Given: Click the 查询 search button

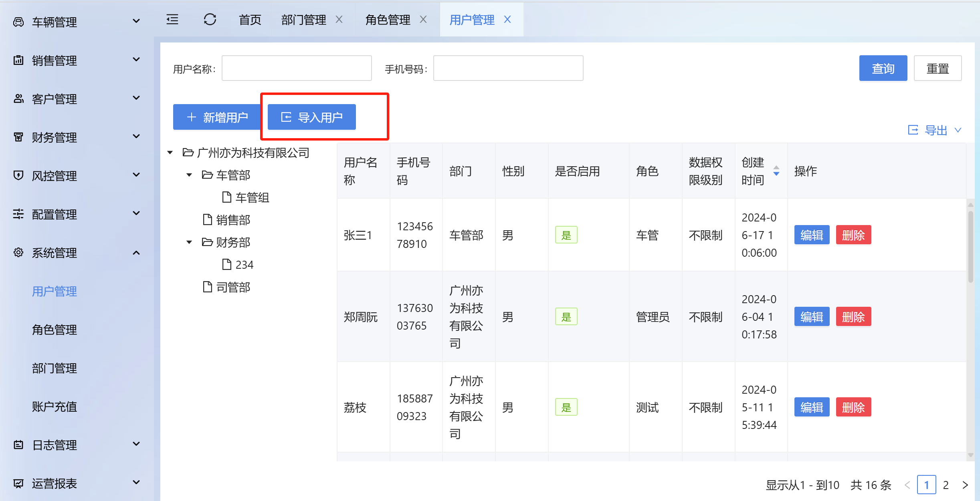Looking at the screenshot, I should tap(883, 68).
